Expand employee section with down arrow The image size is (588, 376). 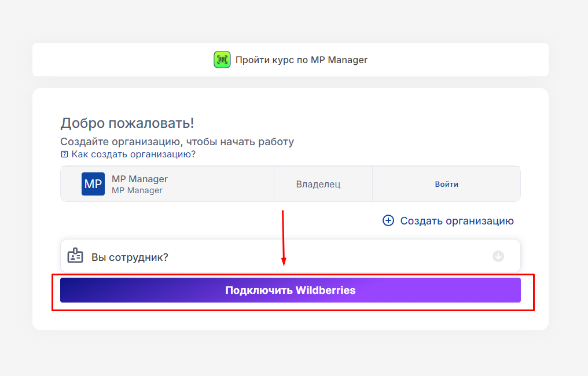pyautogui.click(x=498, y=256)
